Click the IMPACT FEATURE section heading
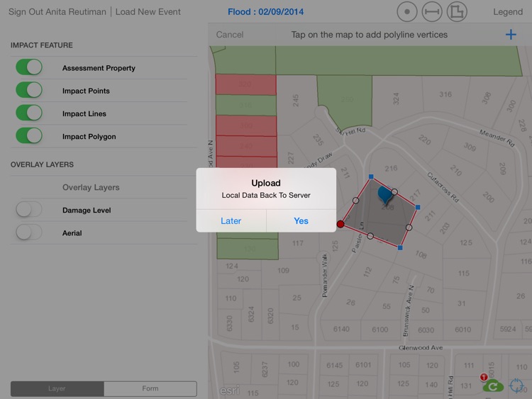 coord(41,45)
